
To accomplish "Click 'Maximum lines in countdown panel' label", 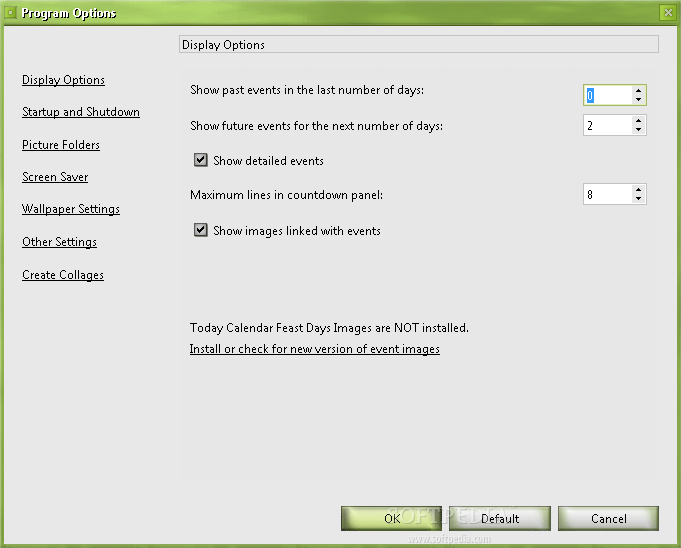I will coord(287,195).
